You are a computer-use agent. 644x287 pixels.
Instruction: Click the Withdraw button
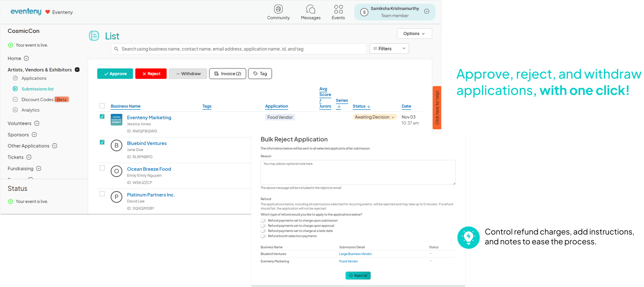(188, 74)
